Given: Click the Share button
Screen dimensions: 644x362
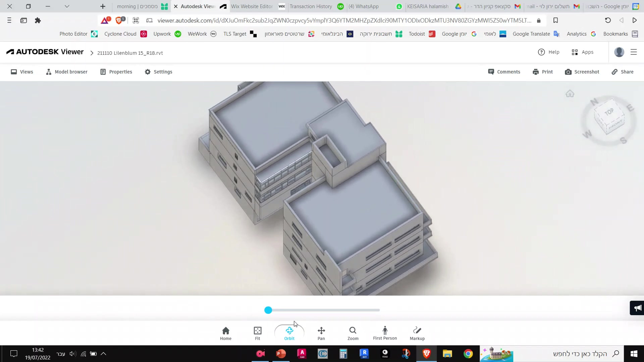Looking at the screenshot, I should [622, 72].
